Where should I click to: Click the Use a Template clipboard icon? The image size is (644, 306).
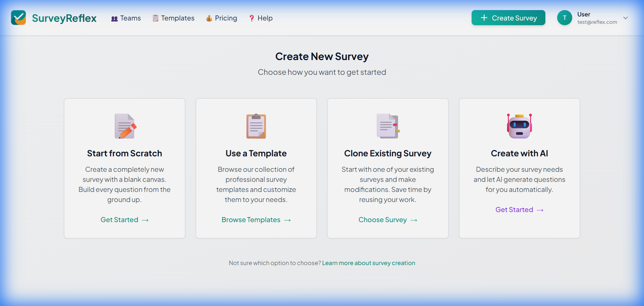pyautogui.click(x=256, y=126)
